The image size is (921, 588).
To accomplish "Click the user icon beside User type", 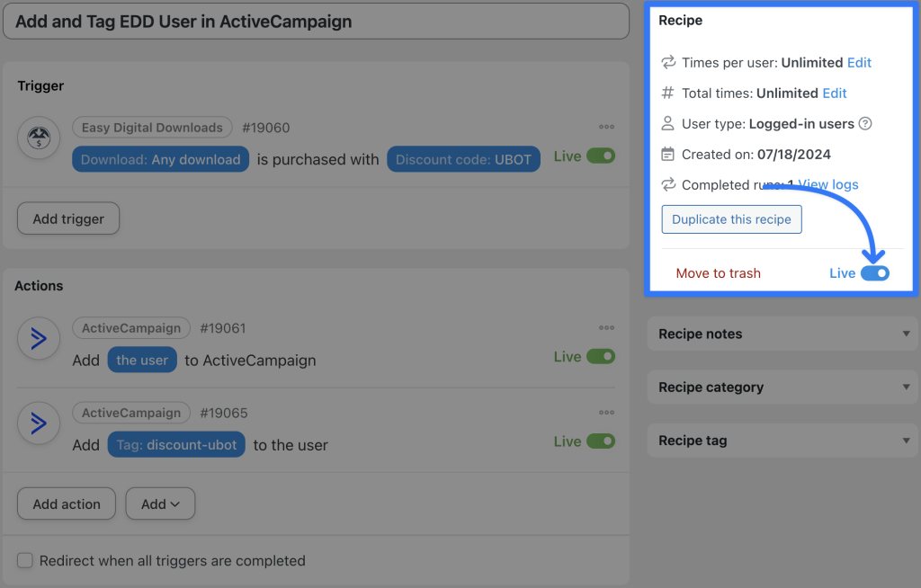I will (666, 123).
